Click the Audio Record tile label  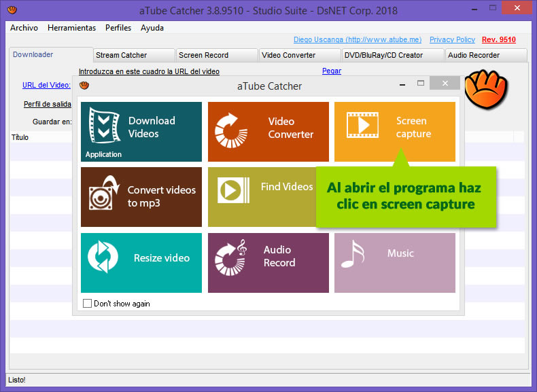279,256
